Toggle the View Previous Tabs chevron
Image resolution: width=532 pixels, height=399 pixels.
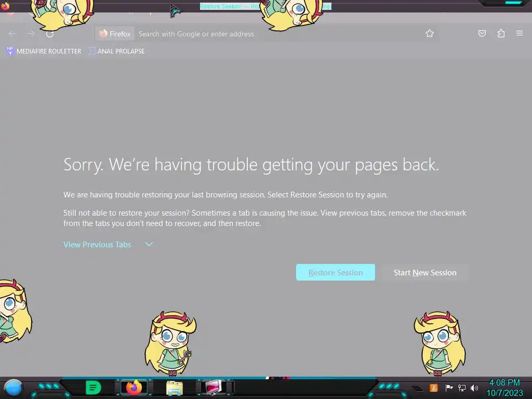pos(149,244)
